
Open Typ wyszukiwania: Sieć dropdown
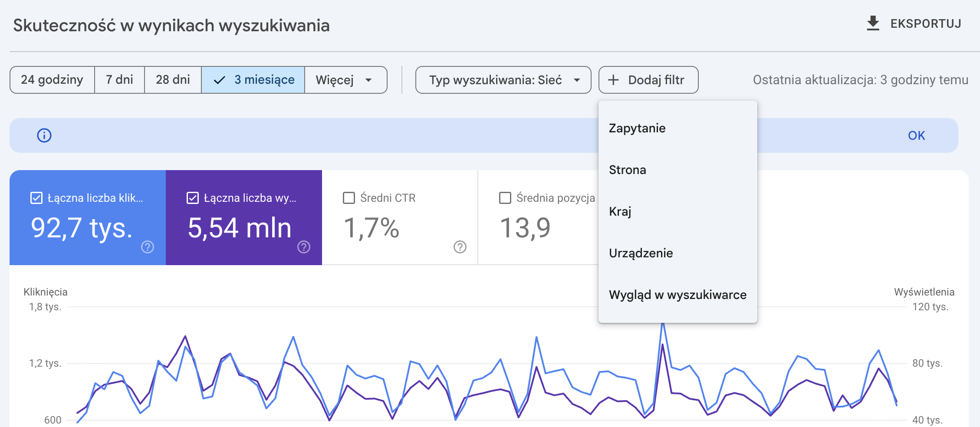(x=503, y=80)
